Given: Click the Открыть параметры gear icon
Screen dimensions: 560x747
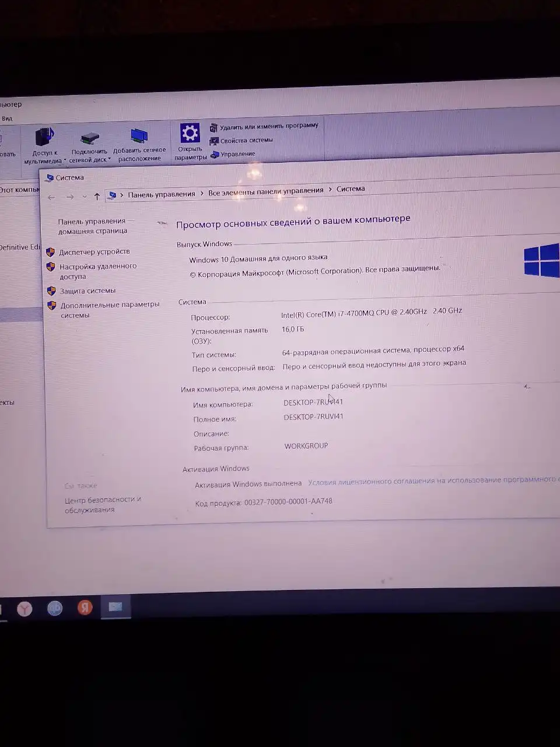Looking at the screenshot, I should tap(190, 134).
